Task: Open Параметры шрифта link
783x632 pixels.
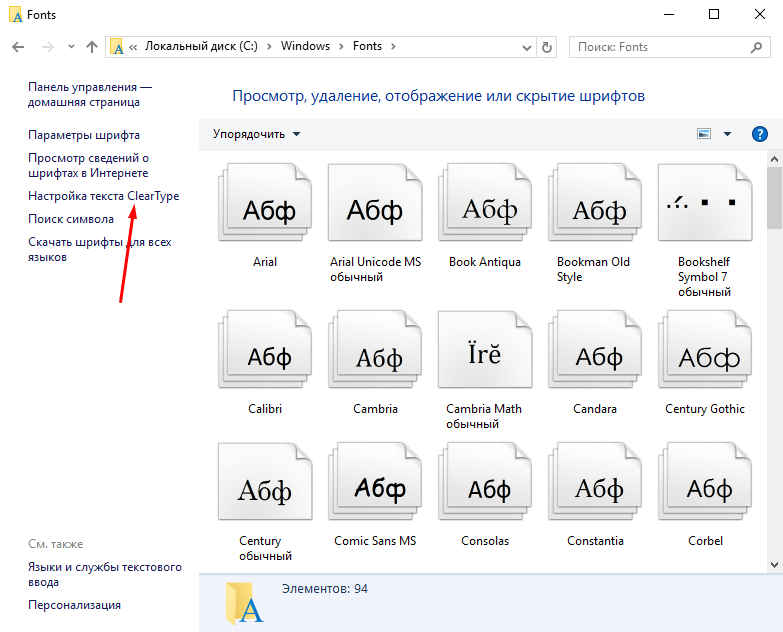Action: [84, 135]
